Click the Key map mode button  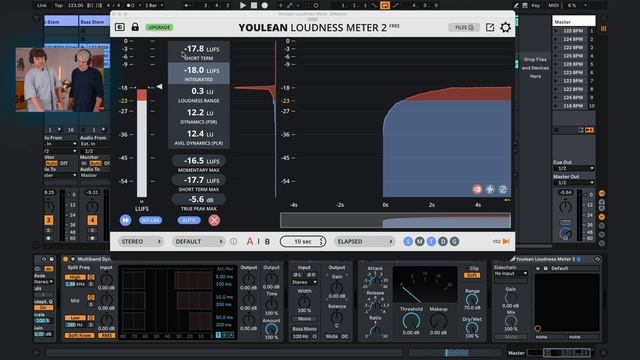[x=536, y=5]
